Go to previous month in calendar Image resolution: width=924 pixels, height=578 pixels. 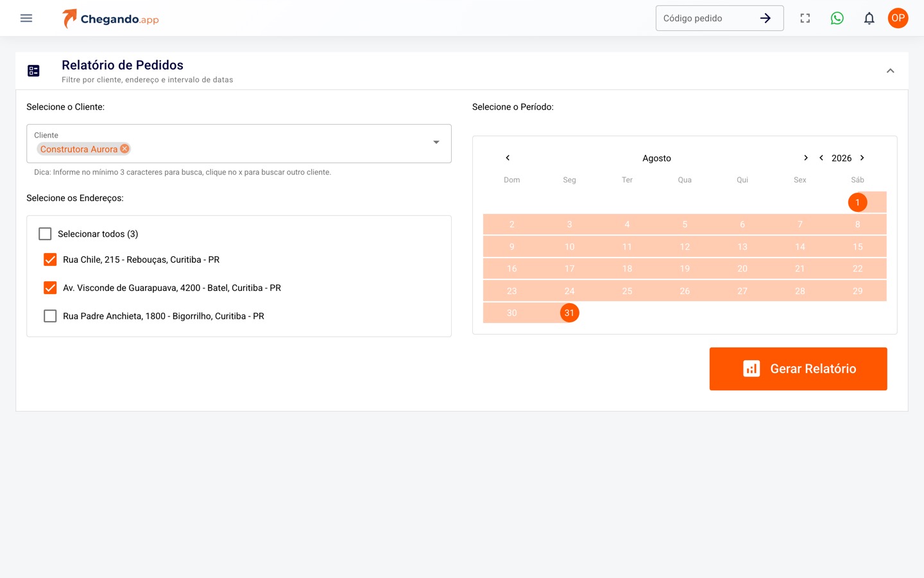[508, 158]
